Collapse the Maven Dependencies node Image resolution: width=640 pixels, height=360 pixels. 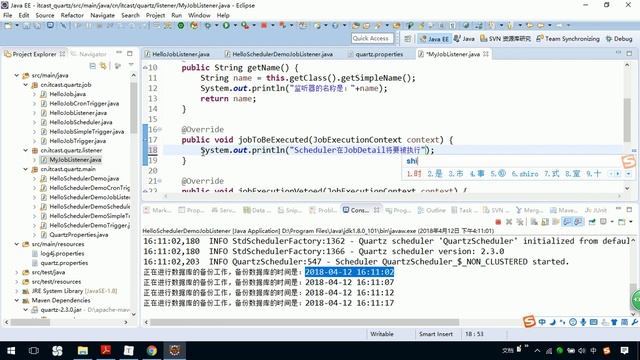17,300
